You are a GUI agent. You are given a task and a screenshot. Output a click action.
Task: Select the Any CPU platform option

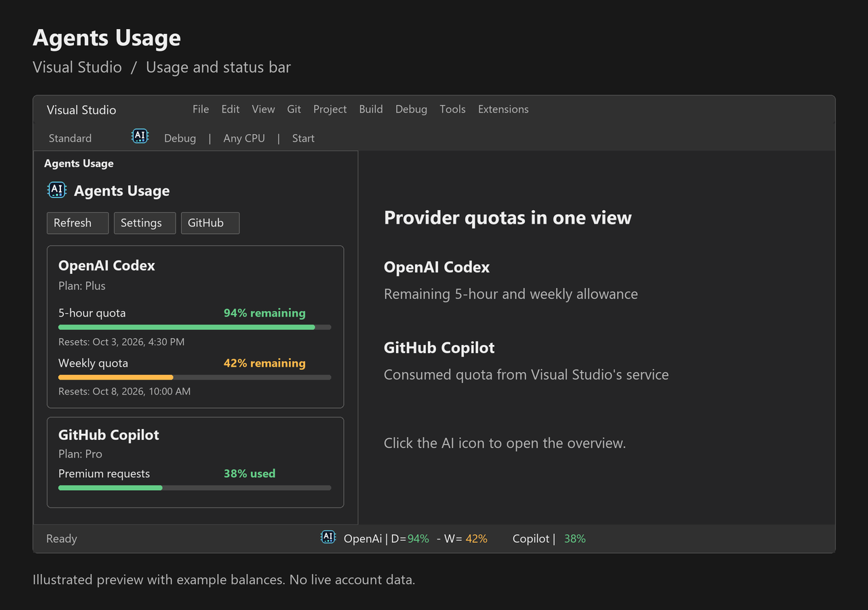click(x=244, y=138)
